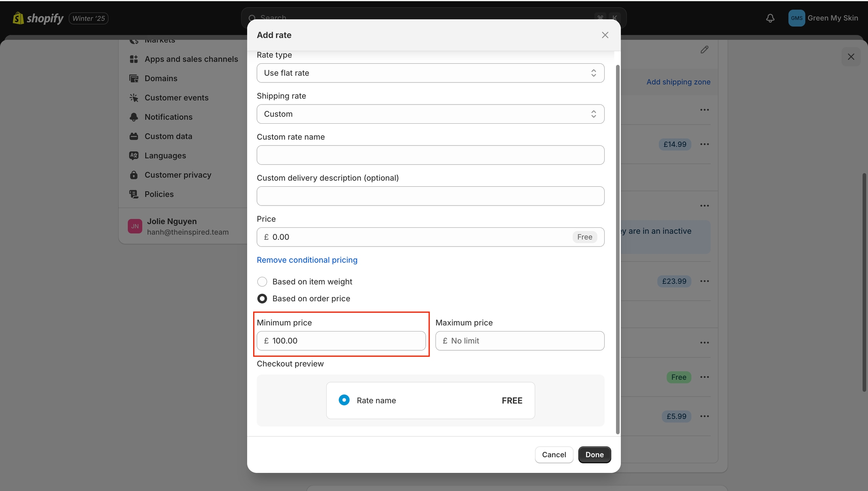Screen dimensions: 868x491
Task: Go to Policies in settings sidebar
Action: (x=159, y=194)
